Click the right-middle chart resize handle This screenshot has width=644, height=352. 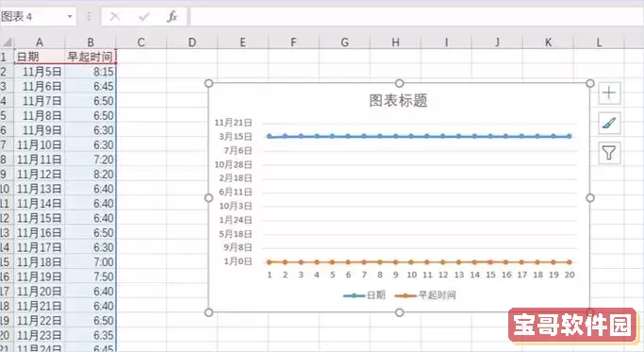point(590,198)
